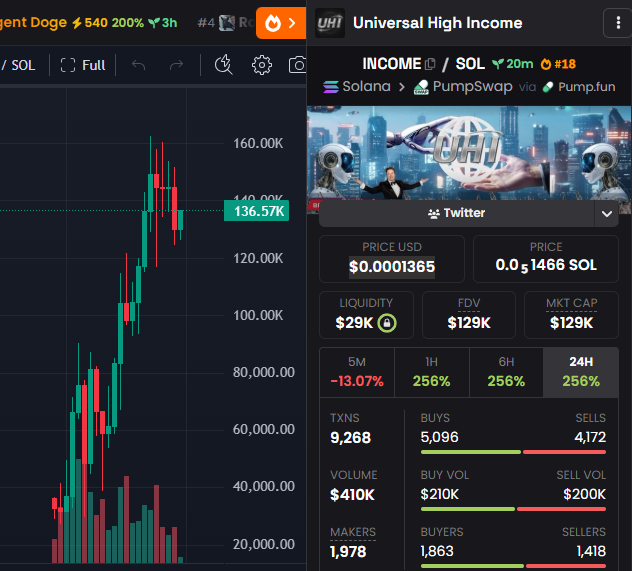This screenshot has height=571, width=632.
Task: Toggle Full screen chart mode
Action: 83,65
